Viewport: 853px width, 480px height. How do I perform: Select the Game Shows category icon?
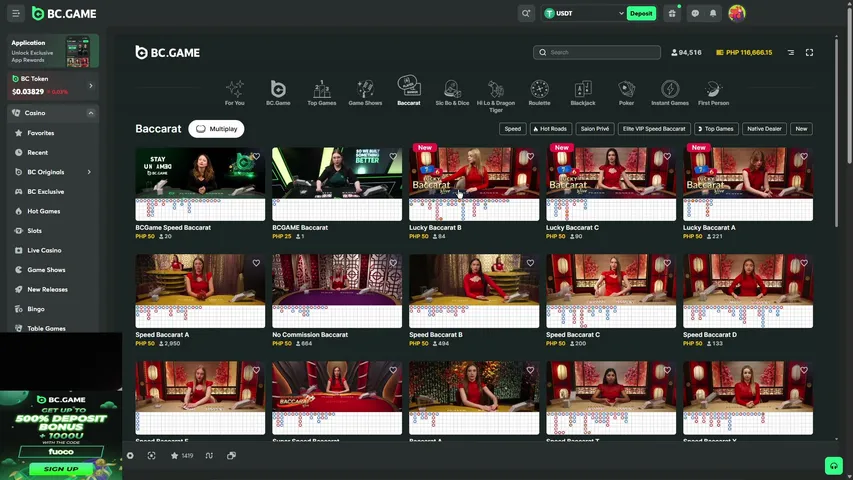tap(365, 93)
